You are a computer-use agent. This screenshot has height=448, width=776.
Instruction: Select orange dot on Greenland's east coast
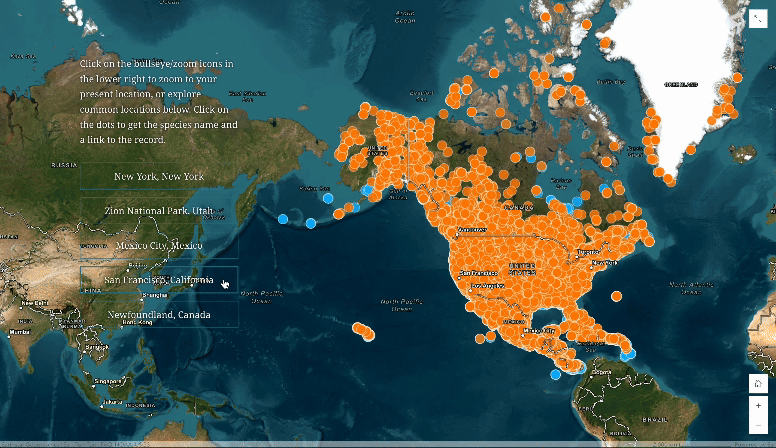click(737, 78)
